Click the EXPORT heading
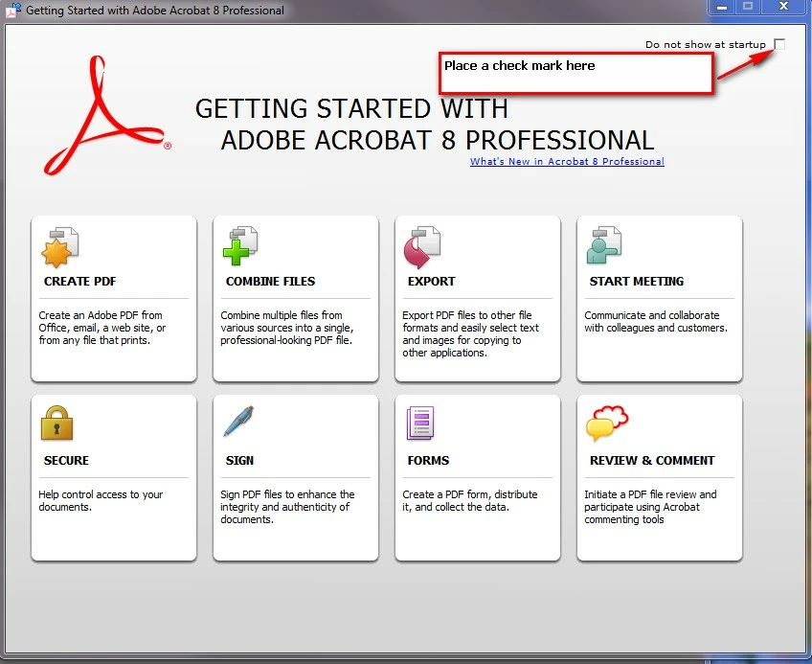 pos(431,282)
